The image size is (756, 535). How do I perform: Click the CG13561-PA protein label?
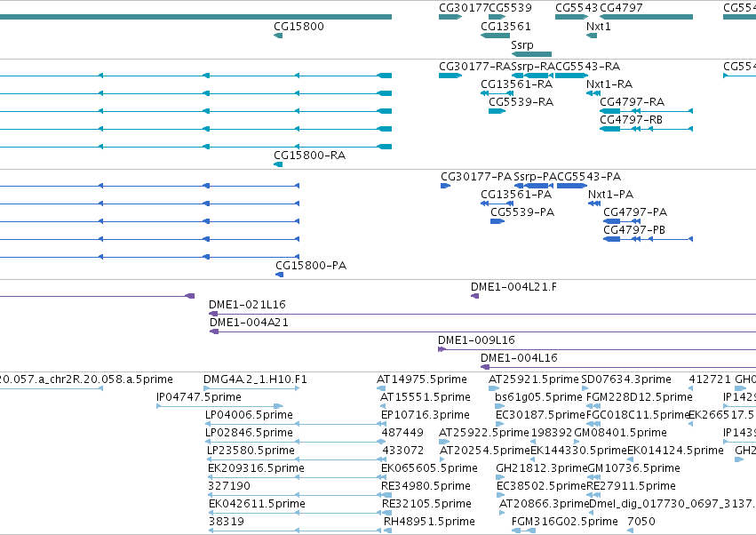pos(516,195)
